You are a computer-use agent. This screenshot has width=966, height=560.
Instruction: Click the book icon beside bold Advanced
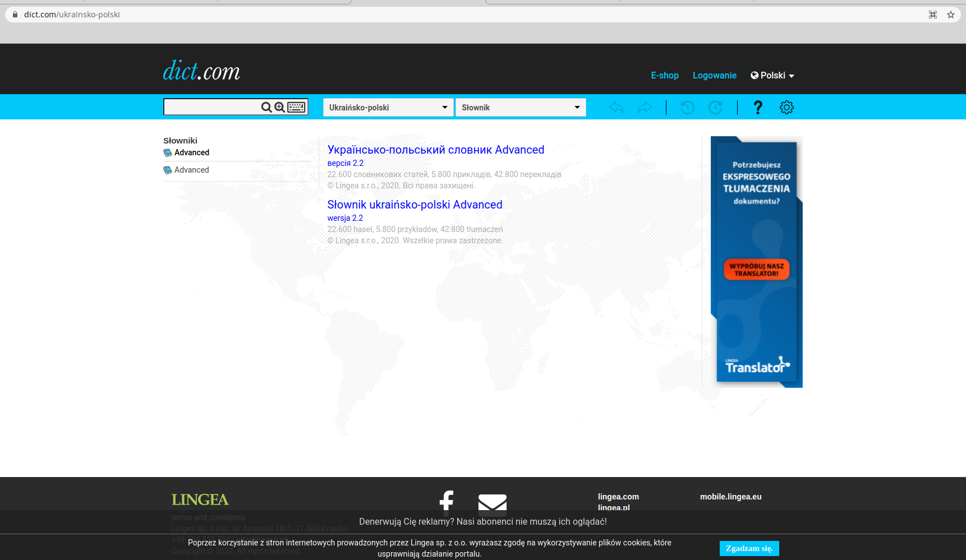pyautogui.click(x=168, y=152)
